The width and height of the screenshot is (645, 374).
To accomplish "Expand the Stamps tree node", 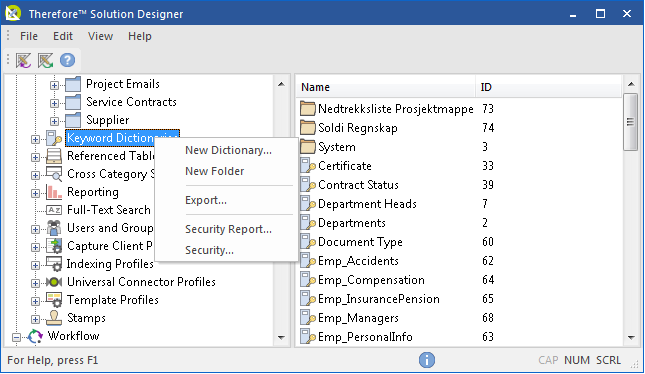I will [35, 319].
